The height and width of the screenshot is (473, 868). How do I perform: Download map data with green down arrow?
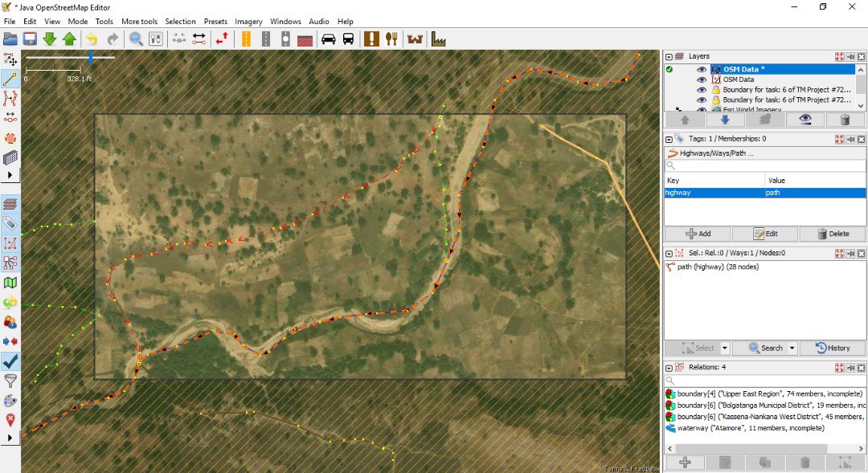click(x=50, y=39)
